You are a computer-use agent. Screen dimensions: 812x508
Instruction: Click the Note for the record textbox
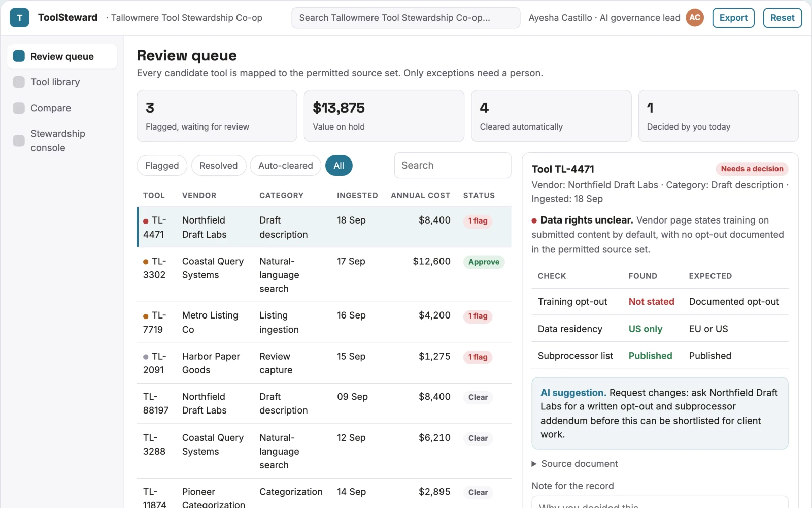660,502
